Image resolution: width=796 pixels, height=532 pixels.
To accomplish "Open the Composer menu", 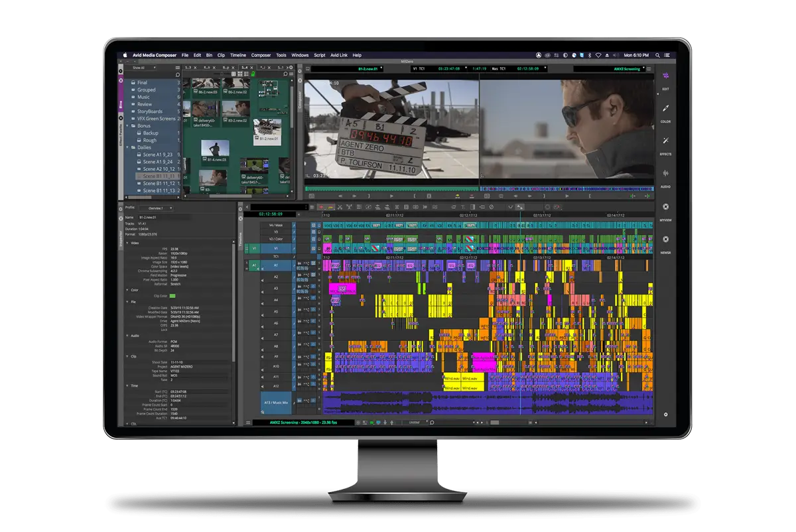I will (261, 55).
